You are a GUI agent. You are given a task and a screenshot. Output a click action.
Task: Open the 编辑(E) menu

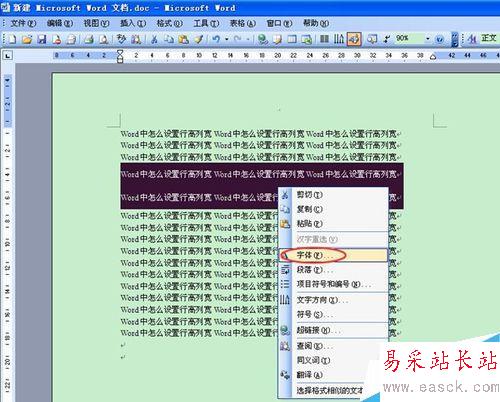tap(60, 23)
